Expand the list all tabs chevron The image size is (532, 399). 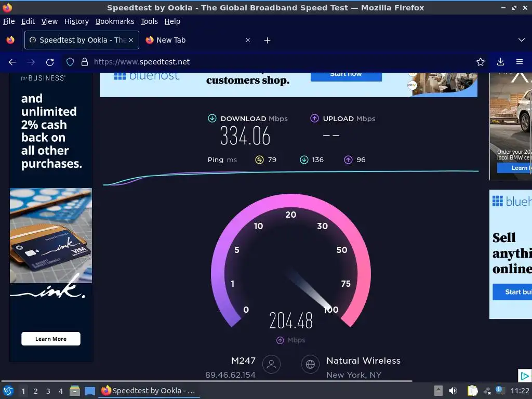[522, 40]
